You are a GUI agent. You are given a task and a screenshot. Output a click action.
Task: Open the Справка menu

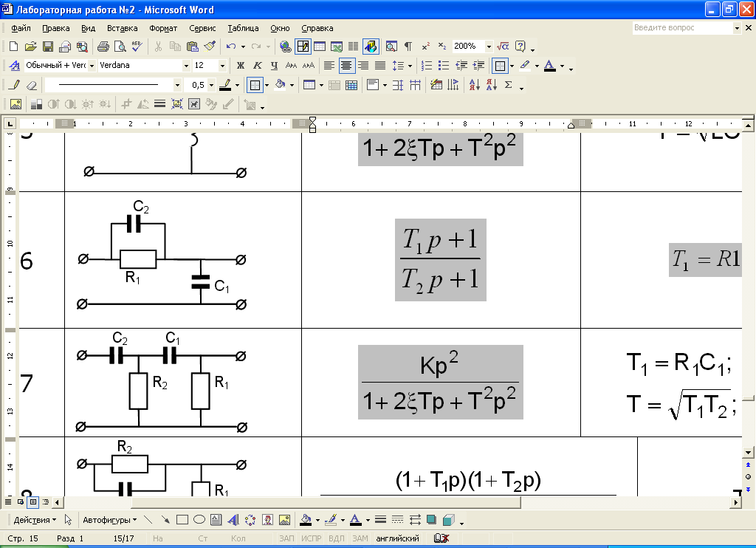click(317, 28)
